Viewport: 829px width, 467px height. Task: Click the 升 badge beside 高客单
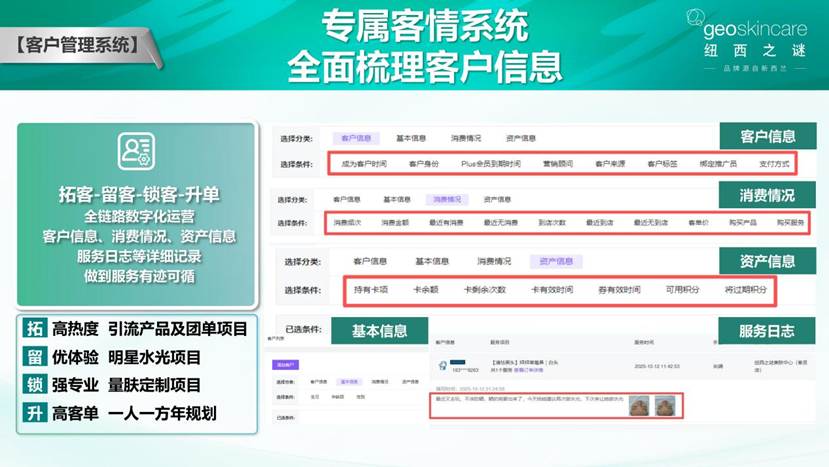pos(35,413)
